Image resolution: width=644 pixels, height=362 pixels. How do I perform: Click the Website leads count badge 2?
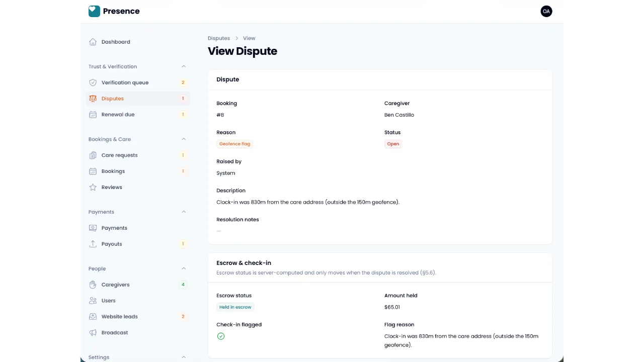183,317
